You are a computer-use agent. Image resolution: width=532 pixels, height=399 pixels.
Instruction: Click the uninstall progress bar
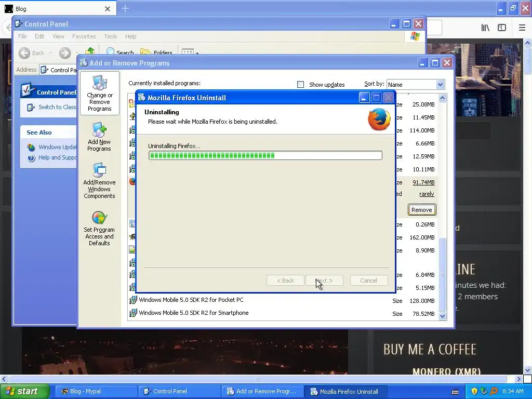(265, 155)
